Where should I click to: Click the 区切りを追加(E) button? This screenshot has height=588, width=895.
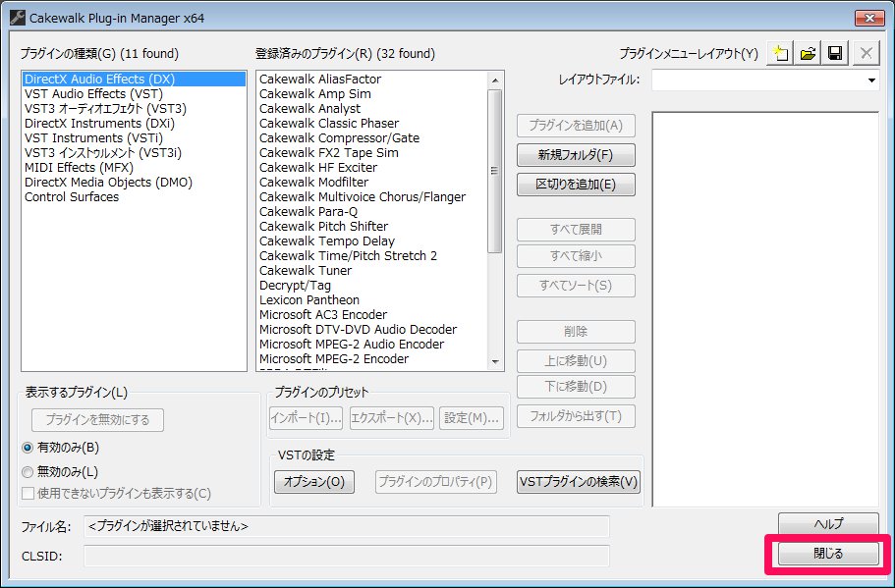point(576,185)
